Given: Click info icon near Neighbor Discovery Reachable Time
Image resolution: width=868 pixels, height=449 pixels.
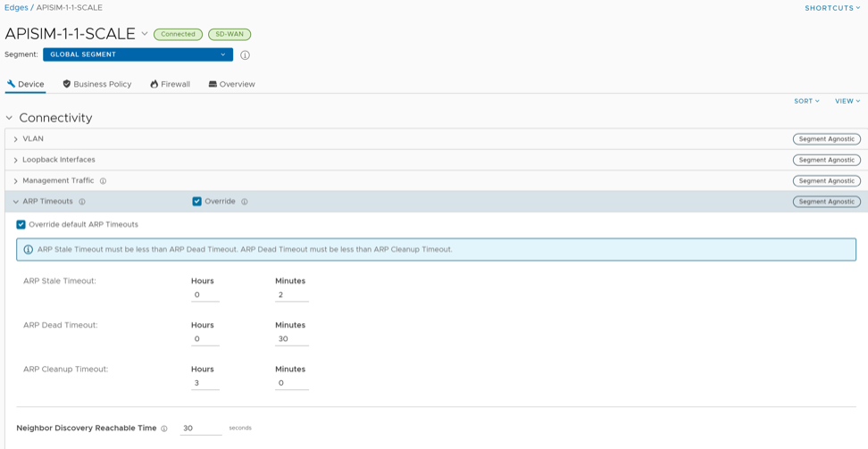Looking at the screenshot, I should pyautogui.click(x=164, y=428).
